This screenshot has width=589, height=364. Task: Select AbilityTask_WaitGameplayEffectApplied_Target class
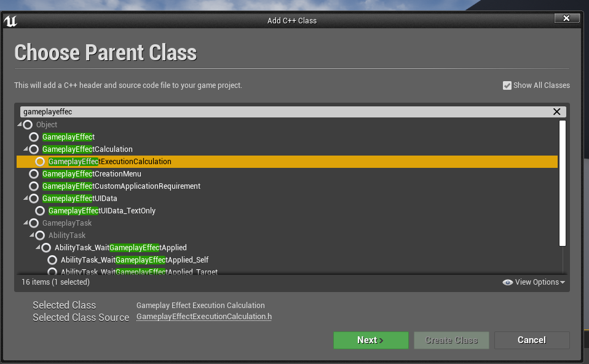click(139, 272)
